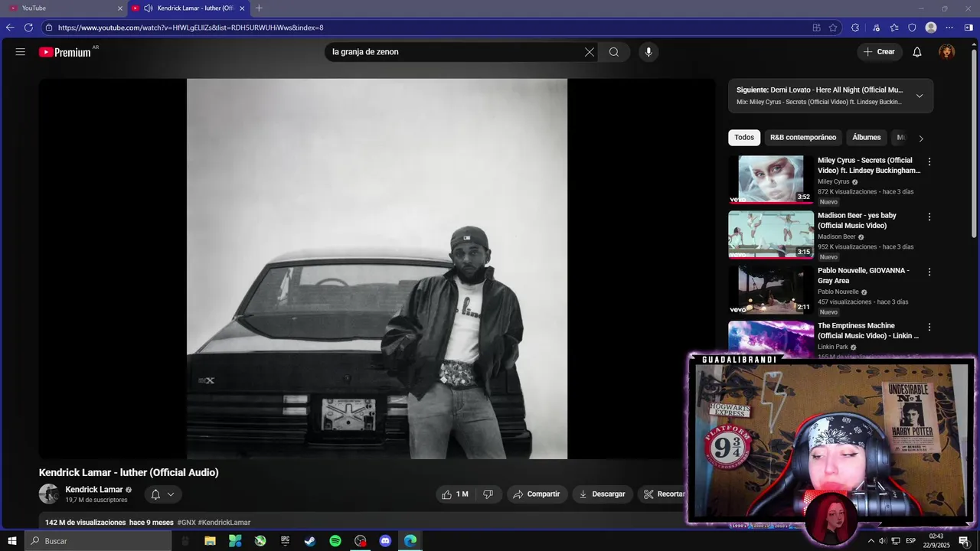The width and height of the screenshot is (980, 551).
Task: Select the Todos filter chip
Action: point(744,138)
